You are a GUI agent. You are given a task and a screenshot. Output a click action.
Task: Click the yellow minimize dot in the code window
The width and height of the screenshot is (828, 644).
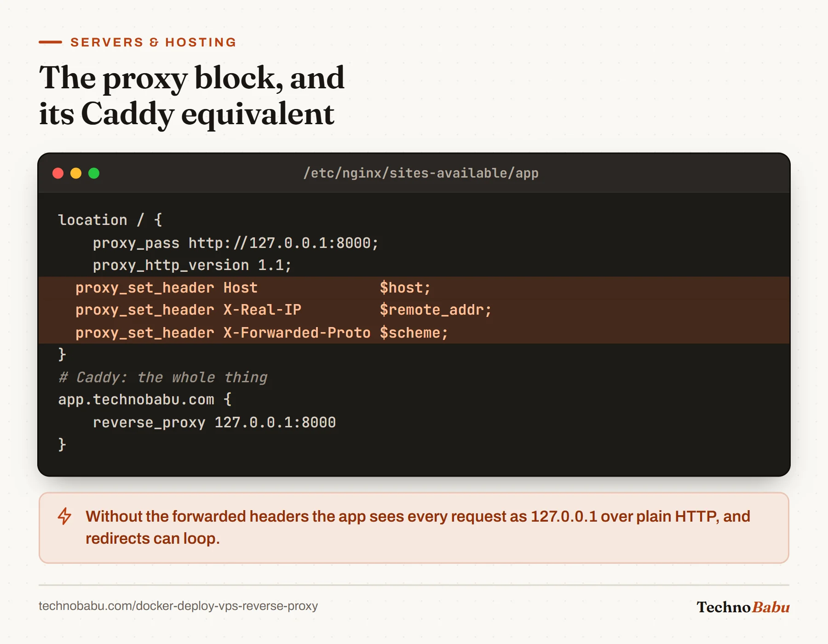click(76, 173)
